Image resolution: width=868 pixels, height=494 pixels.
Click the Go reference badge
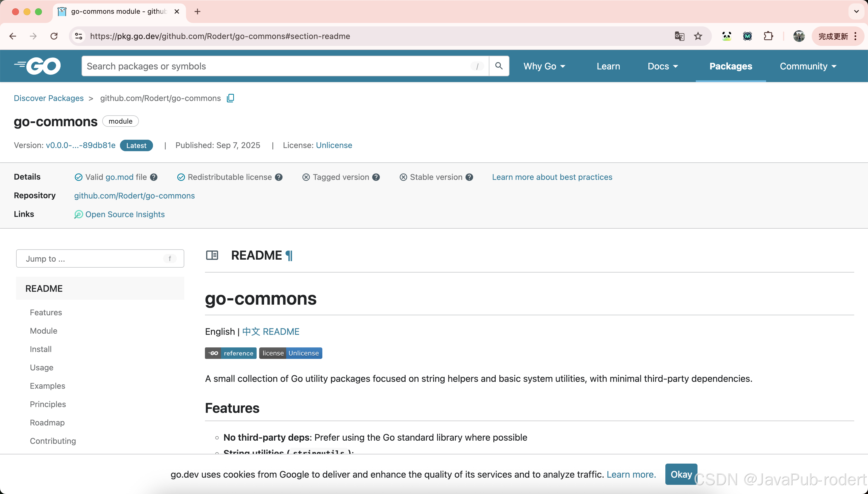[230, 353]
